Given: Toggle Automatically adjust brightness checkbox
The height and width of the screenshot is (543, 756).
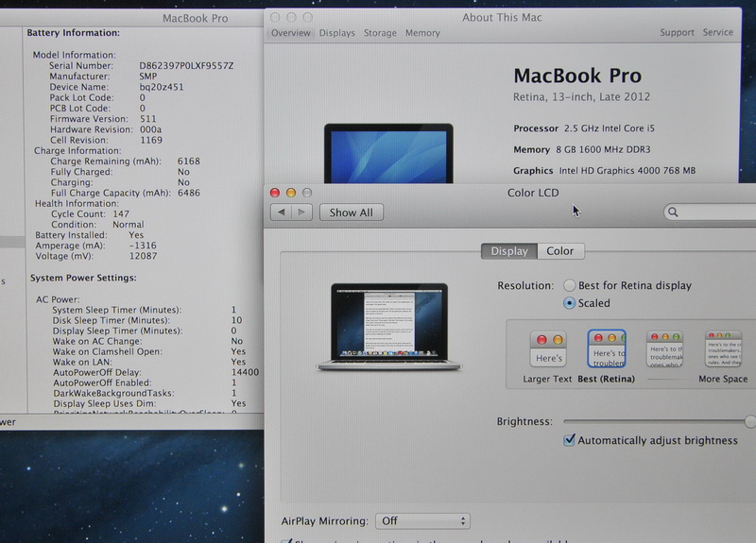Looking at the screenshot, I should [x=569, y=440].
